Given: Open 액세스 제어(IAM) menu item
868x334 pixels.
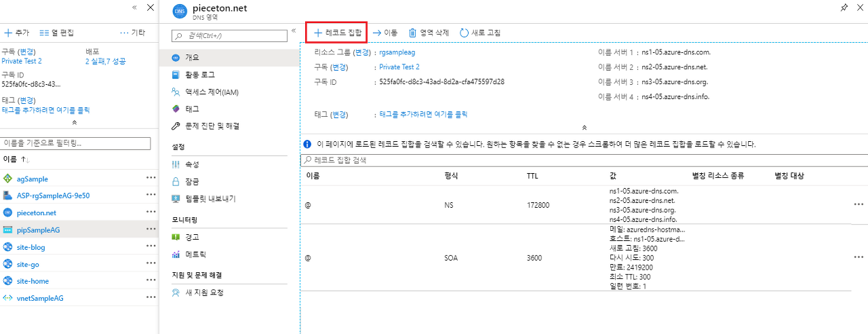Looking at the screenshot, I should pos(231,92).
